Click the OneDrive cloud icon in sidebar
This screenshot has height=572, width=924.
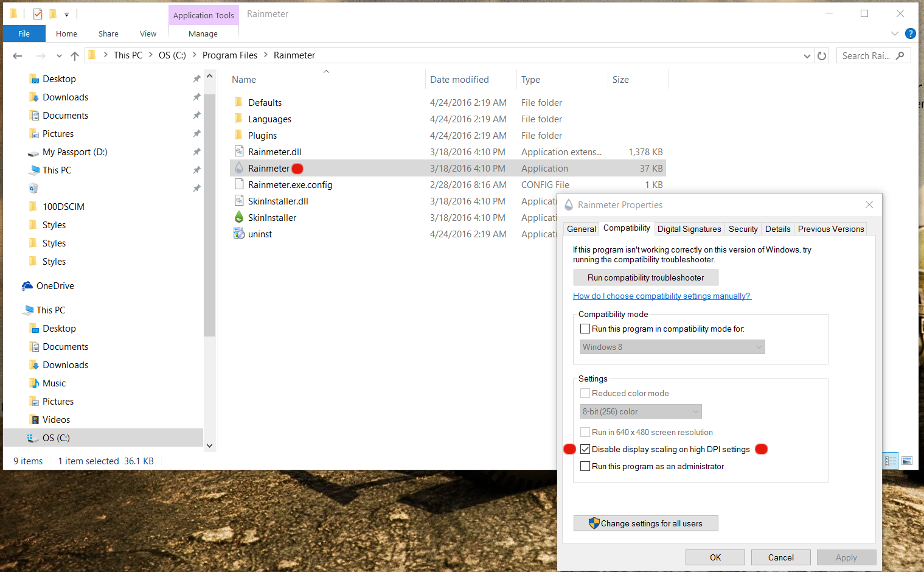pos(27,286)
